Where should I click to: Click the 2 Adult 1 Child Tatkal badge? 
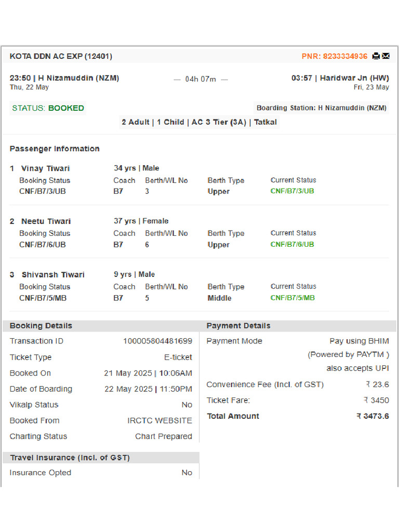click(x=199, y=122)
